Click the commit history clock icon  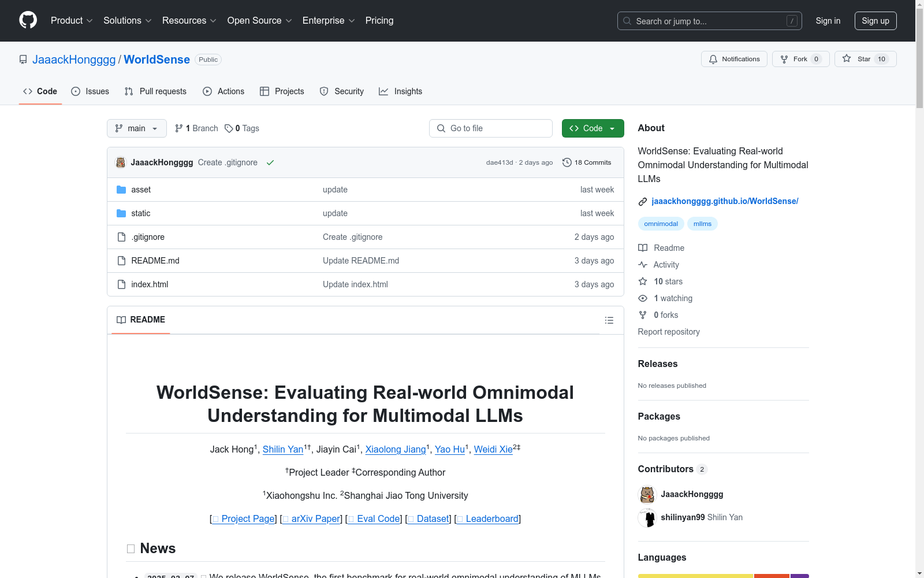[x=567, y=162]
